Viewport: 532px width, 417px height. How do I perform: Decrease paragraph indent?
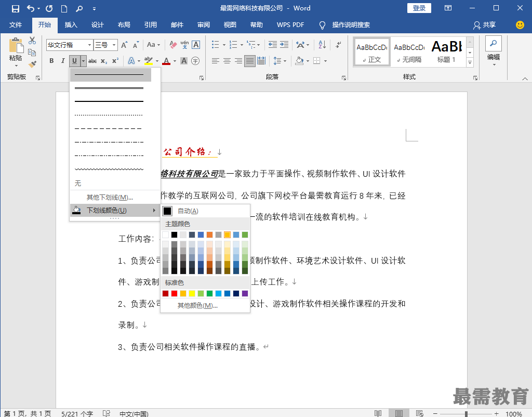coord(272,45)
